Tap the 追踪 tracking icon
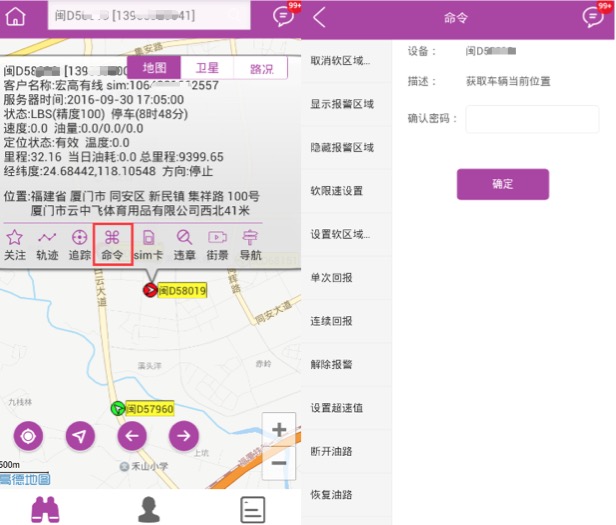The width and height of the screenshot is (616, 525). [x=79, y=245]
